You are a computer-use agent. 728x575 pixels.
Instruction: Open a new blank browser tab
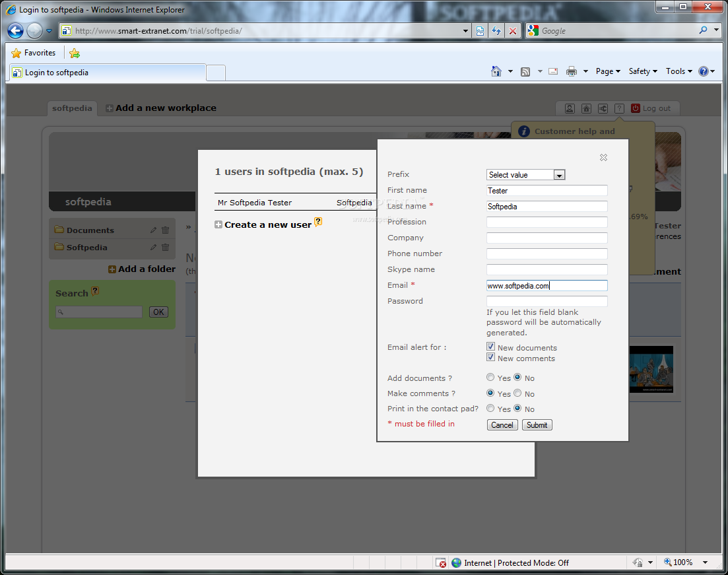click(216, 73)
